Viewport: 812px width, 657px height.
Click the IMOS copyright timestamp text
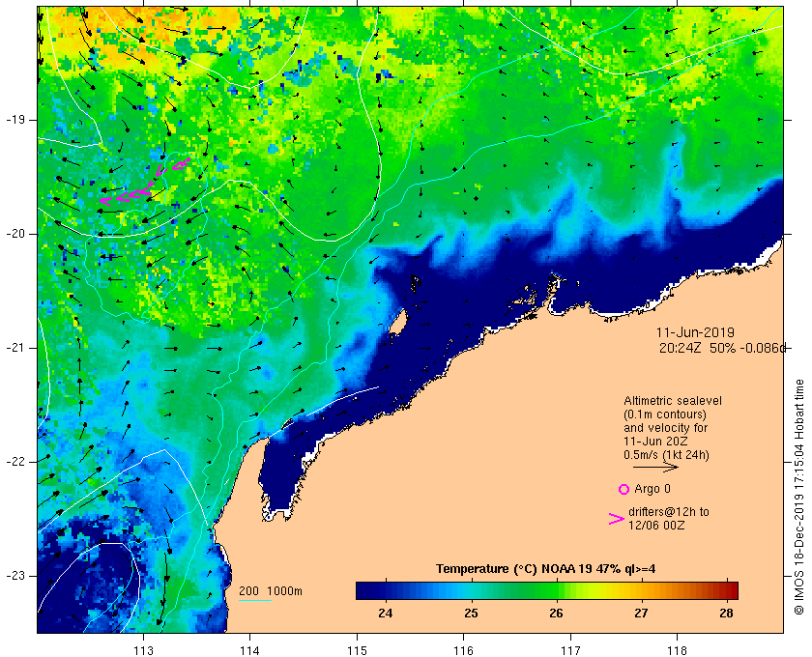coord(798,497)
